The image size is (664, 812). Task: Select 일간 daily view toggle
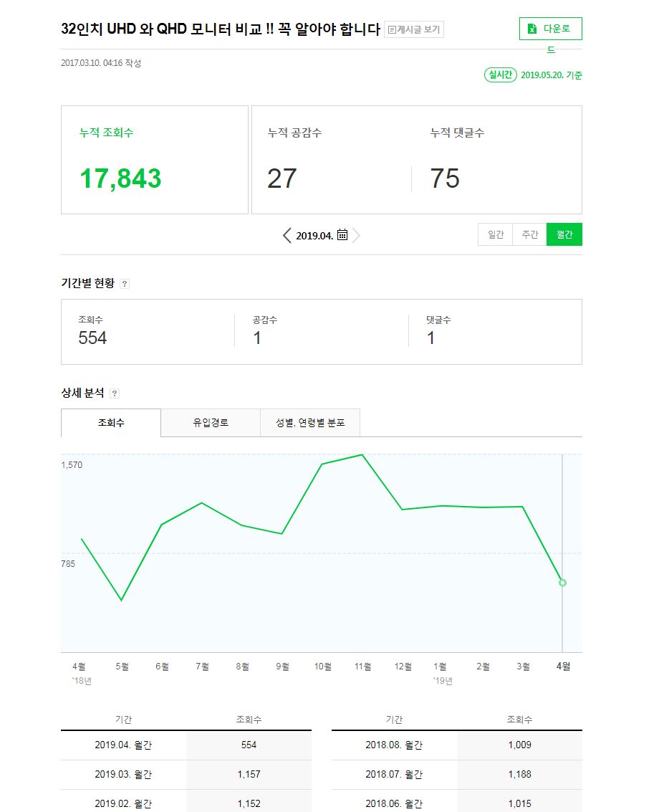pos(496,235)
